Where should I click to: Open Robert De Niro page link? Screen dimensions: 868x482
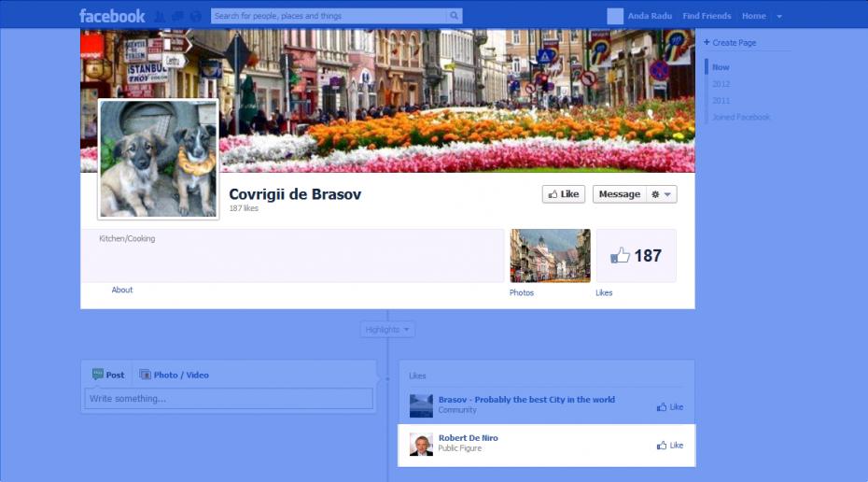tap(469, 438)
